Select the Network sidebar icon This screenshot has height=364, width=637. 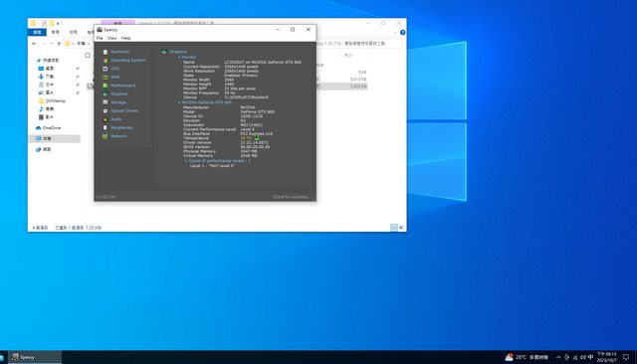106,136
